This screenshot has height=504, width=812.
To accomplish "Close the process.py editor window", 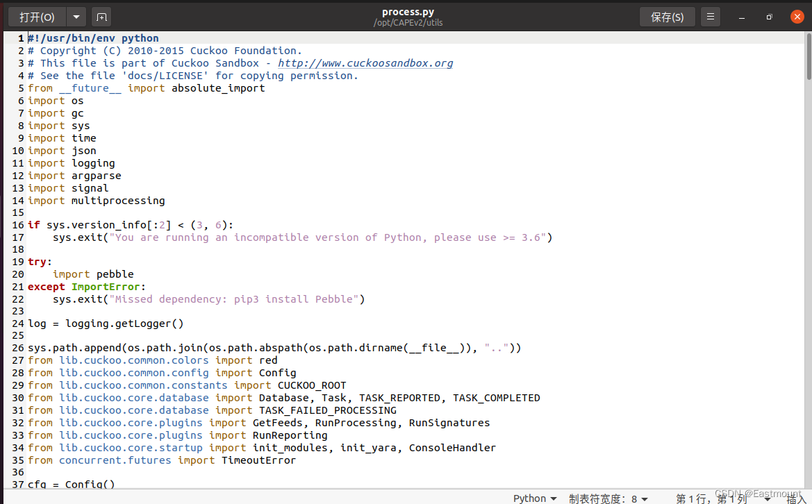I will coord(797,17).
